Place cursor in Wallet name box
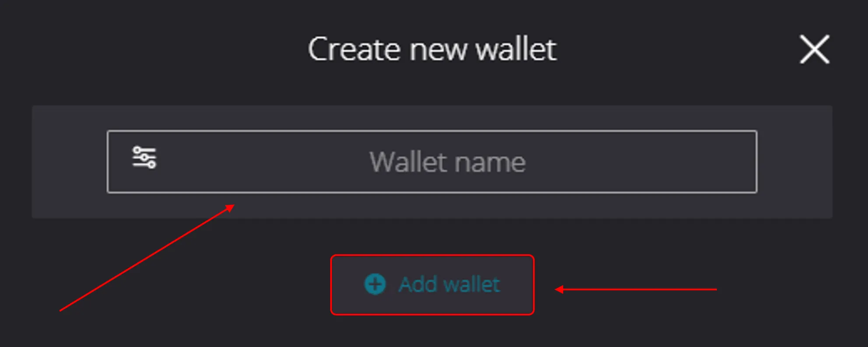 click(432, 161)
